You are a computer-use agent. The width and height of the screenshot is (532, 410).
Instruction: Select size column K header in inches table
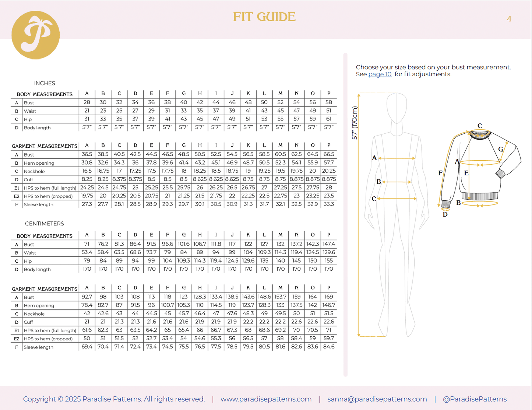[x=248, y=93]
